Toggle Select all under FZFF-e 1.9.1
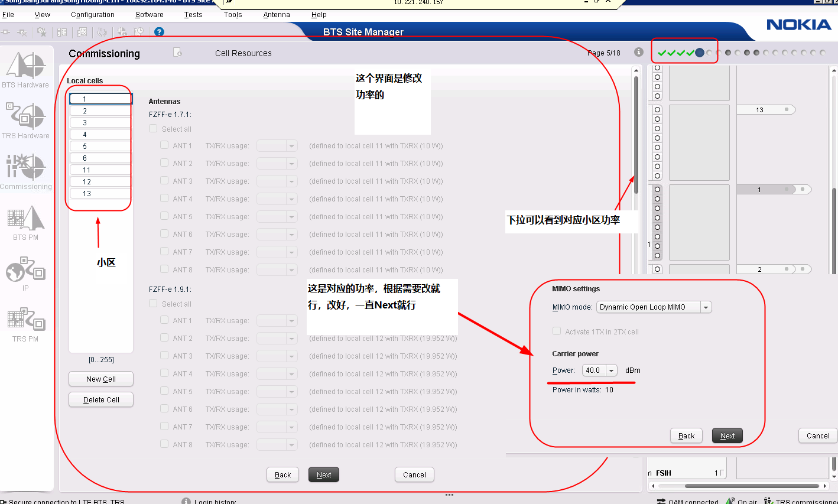The height and width of the screenshot is (504, 838). pyautogui.click(x=154, y=304)
